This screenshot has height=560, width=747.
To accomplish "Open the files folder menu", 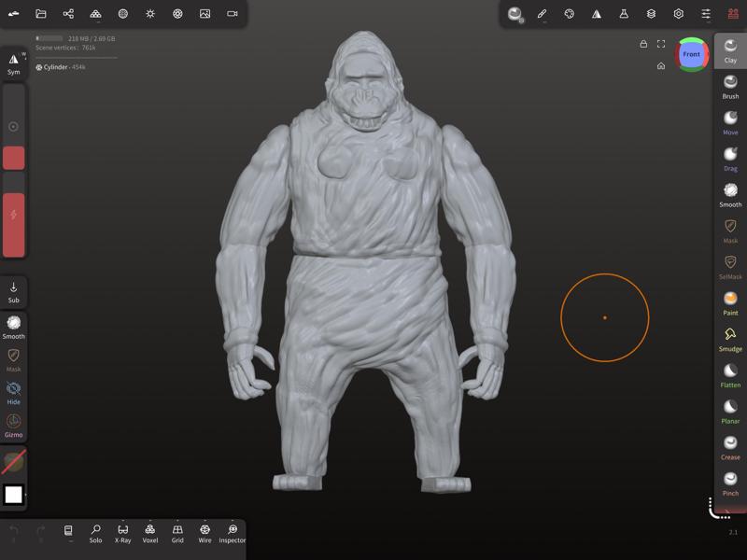I will tap(41, 14).
